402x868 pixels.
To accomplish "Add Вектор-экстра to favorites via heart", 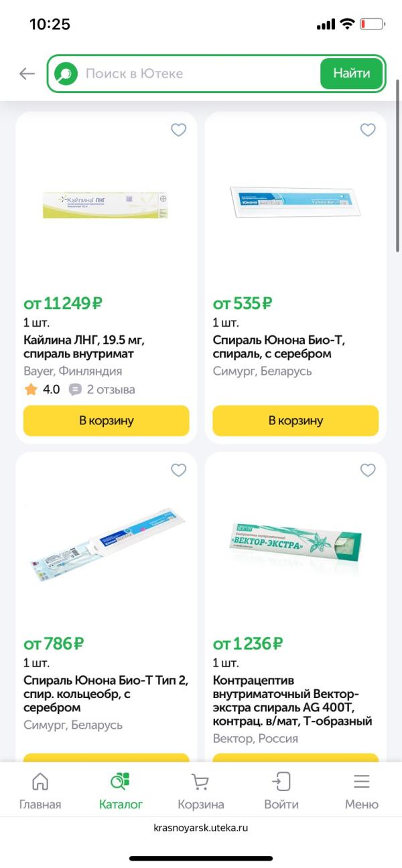I will [x=368, y=470].
